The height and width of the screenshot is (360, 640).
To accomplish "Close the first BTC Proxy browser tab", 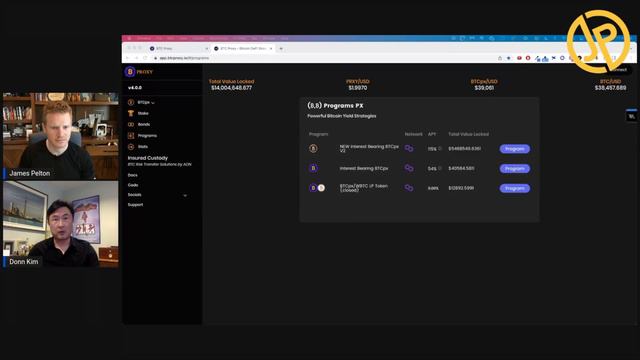I will (x=207, y=49).
